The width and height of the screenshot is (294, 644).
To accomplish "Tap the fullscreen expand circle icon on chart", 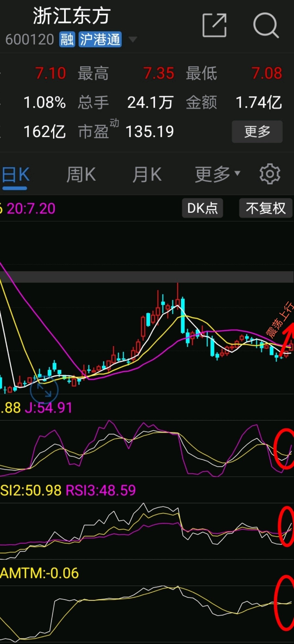I will tap(44, 390).
